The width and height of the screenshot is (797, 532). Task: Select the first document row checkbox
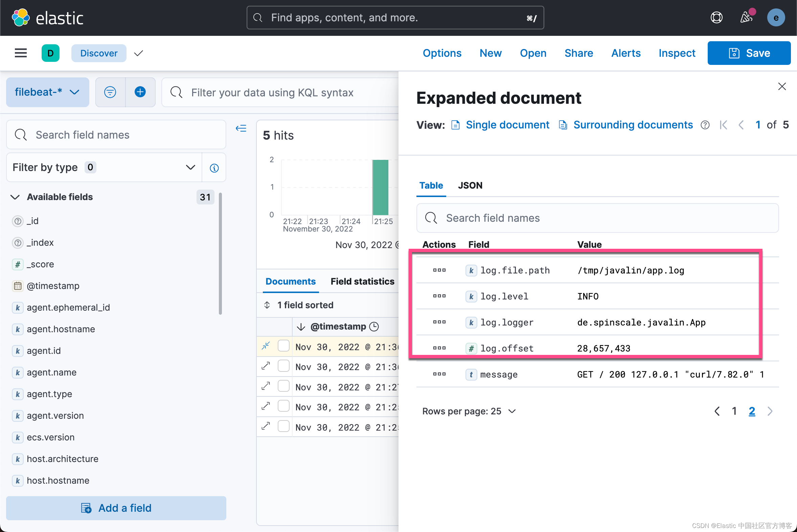tap(283, 346)
